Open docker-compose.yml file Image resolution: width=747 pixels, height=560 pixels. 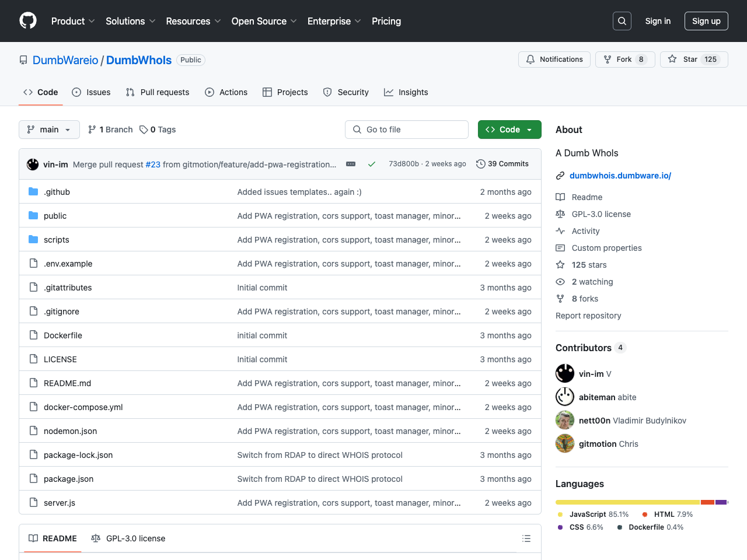click(x=83, y=407)
